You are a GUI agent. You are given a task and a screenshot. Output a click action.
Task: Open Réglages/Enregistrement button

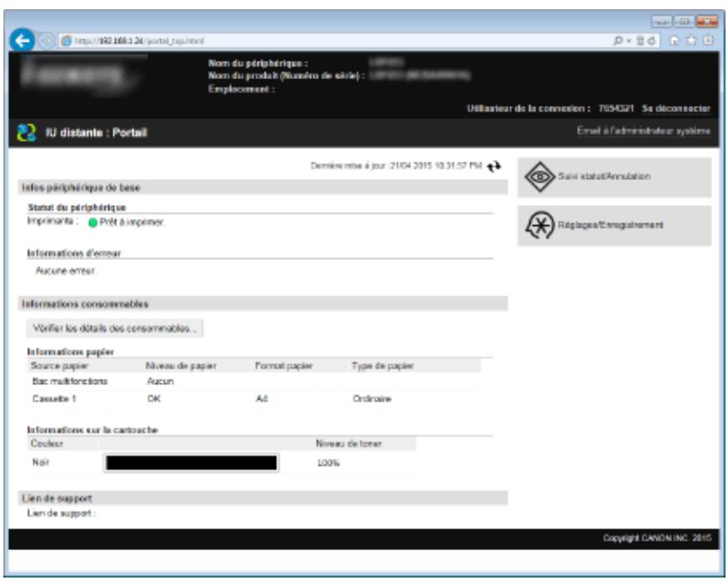(615, 226)
